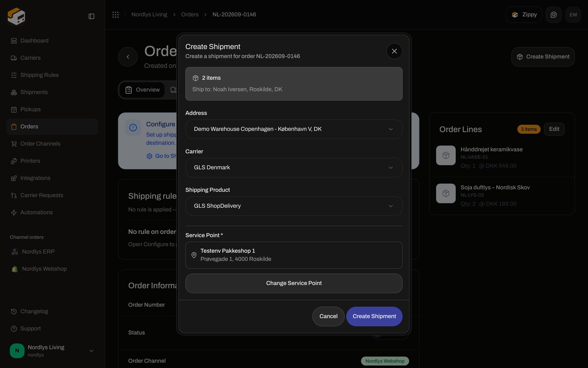
Task: Click the Shipping Rules sliders icon
Action: click(x=14, y=75)
